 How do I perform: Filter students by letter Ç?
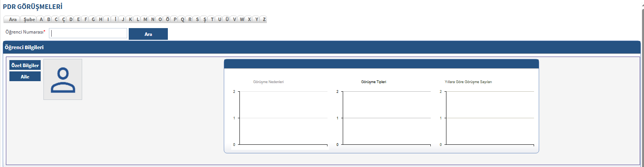coord(63,20)
